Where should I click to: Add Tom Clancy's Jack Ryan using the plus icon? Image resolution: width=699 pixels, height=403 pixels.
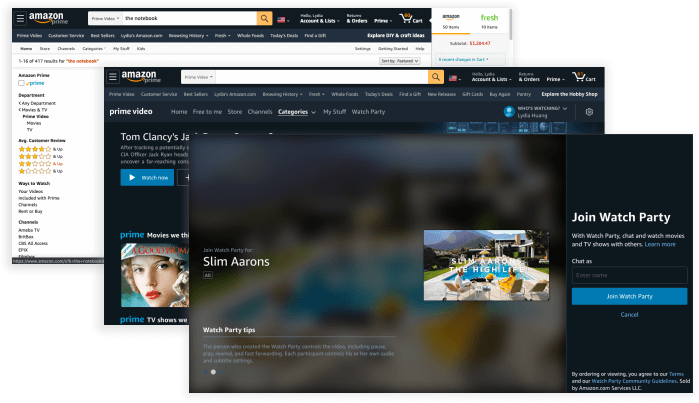click(x=187, y=177)
